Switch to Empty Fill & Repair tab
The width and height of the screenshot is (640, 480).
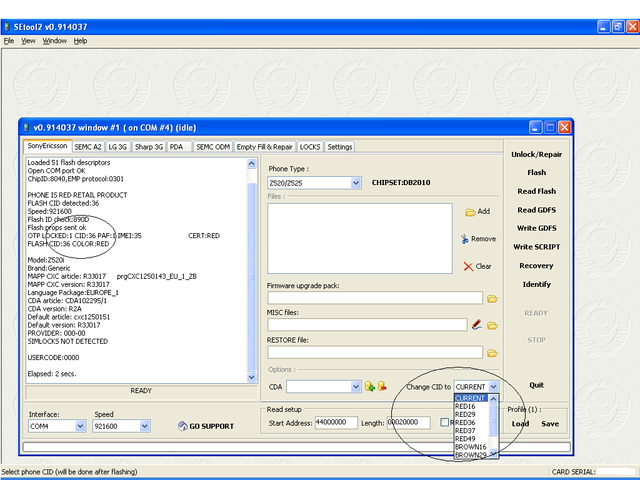pos(264,147)
